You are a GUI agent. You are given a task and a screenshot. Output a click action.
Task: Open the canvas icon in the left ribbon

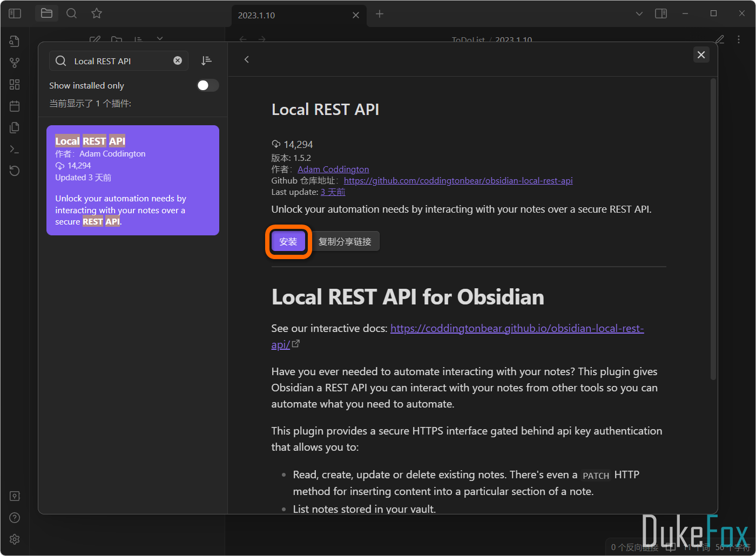click(15, 84)
